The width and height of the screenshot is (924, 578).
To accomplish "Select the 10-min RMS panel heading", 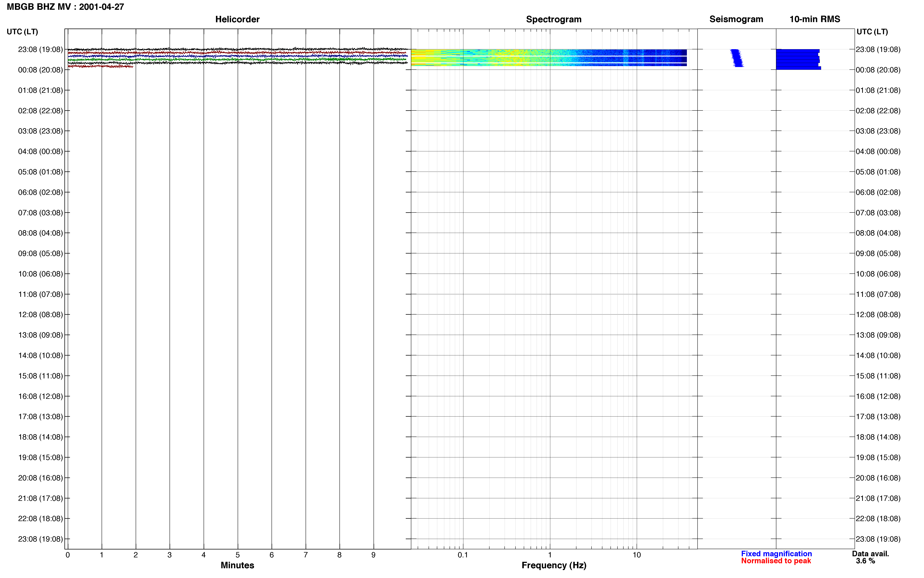I will click(x=815, y=19).
